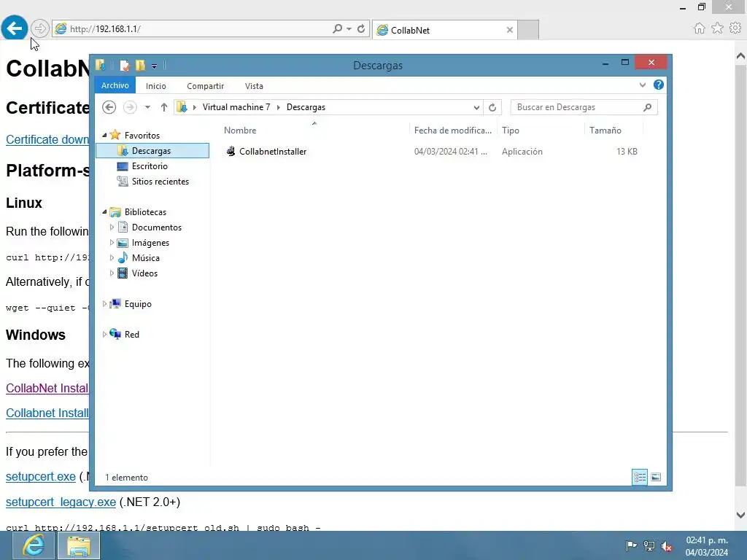Collapse the Favoritos tree group

104,135
